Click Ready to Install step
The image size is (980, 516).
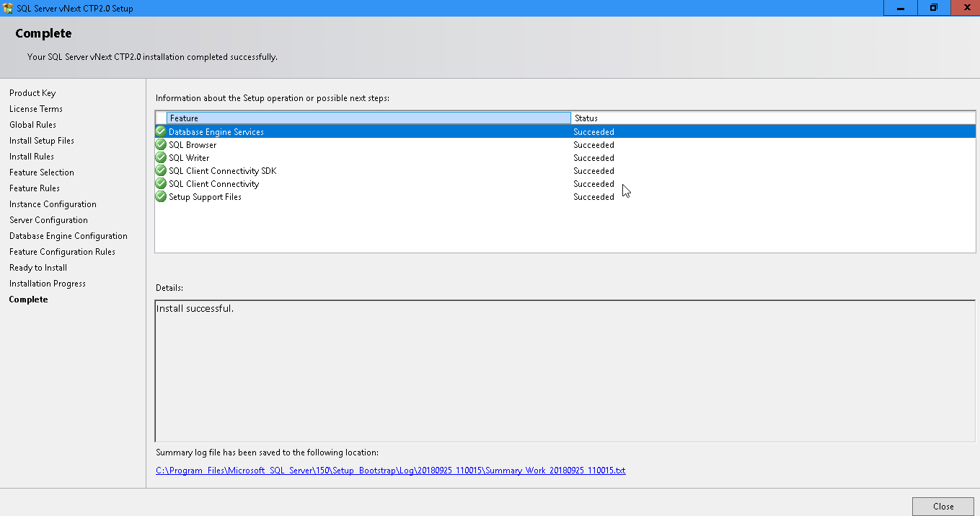[38, 268]
